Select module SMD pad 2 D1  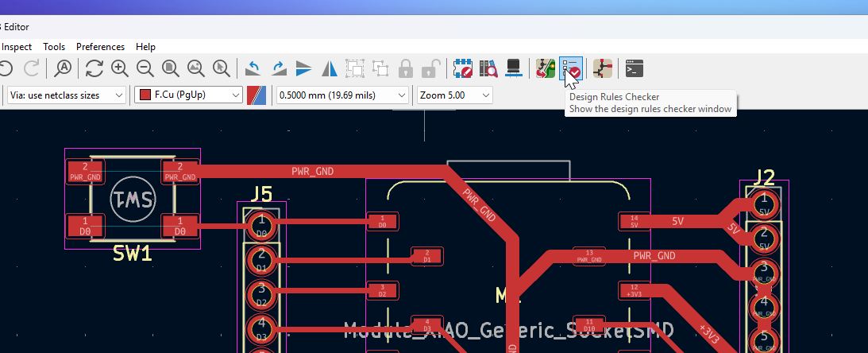[426, 256]
